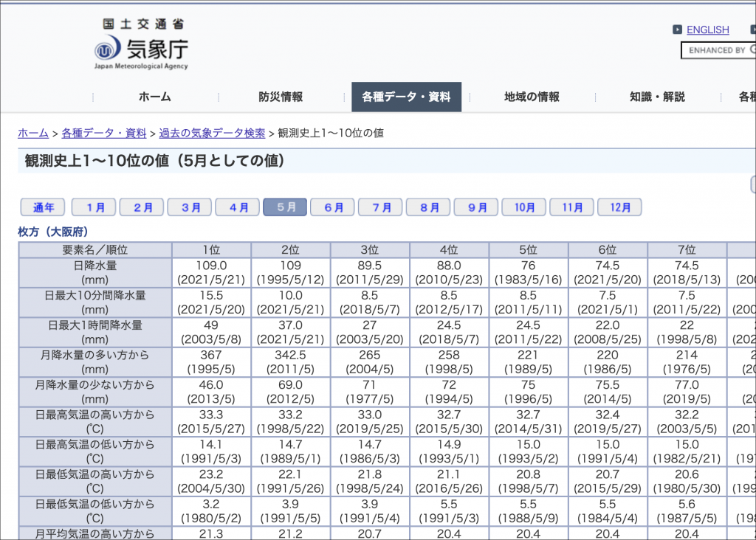Click the Japan Meteorological Agency logo

point(141,45)
